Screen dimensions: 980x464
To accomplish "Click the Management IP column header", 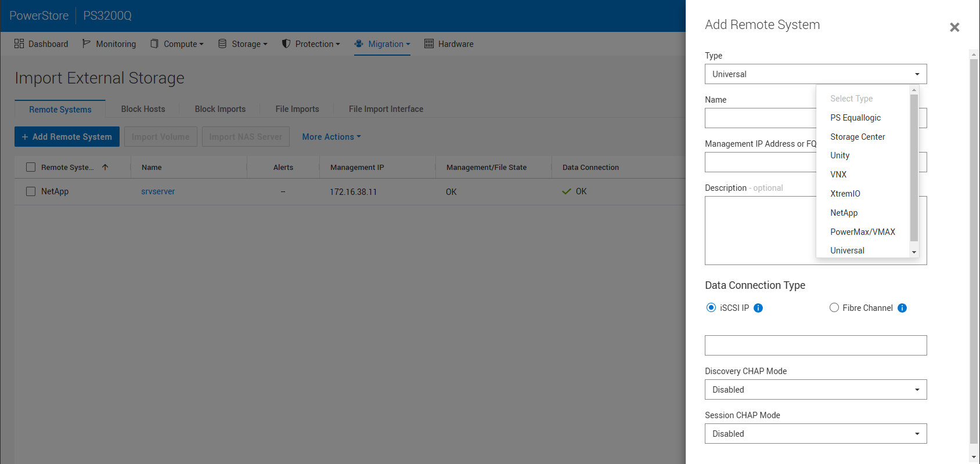I will coord(357,167).
